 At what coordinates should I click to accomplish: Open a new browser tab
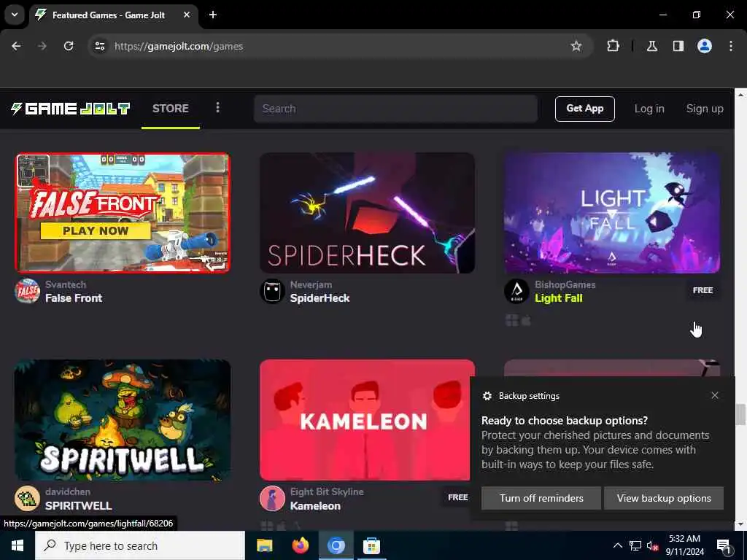212,15
